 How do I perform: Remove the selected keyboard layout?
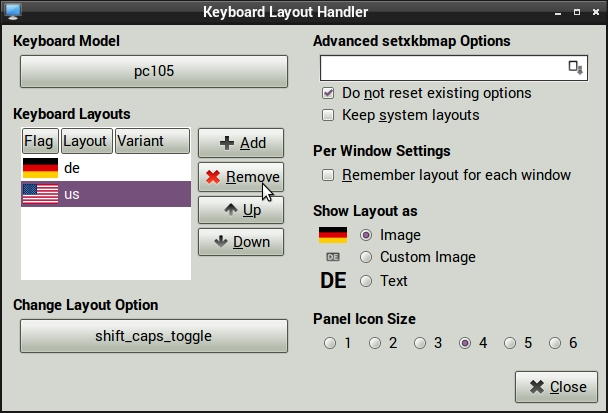[240, 177]
